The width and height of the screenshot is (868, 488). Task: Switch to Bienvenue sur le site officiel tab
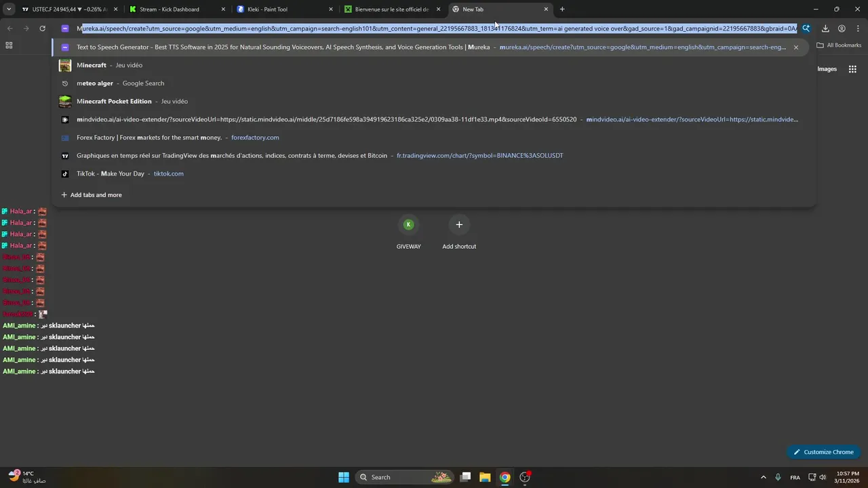[x=393, y=9]
